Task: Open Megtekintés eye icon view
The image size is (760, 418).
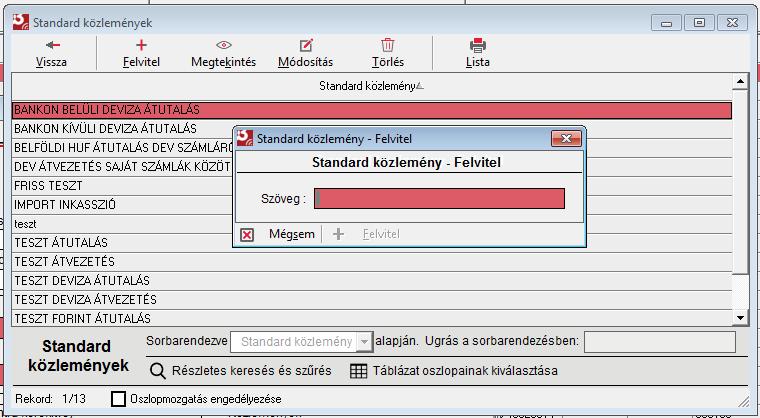Action: (223, 46)
